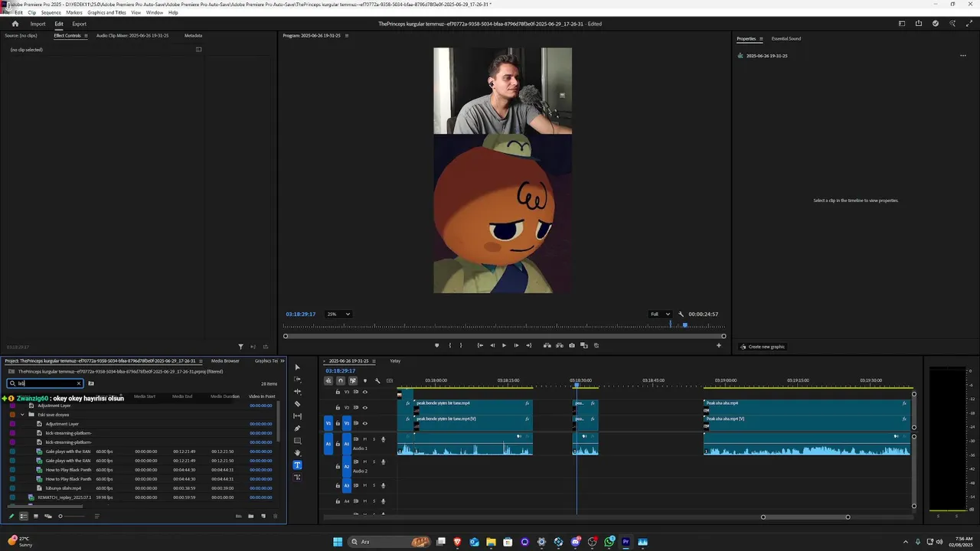This screenshot has height=551, width=980.
Task: Clear the Project panel search field
Action: click(x=78, y=383)
